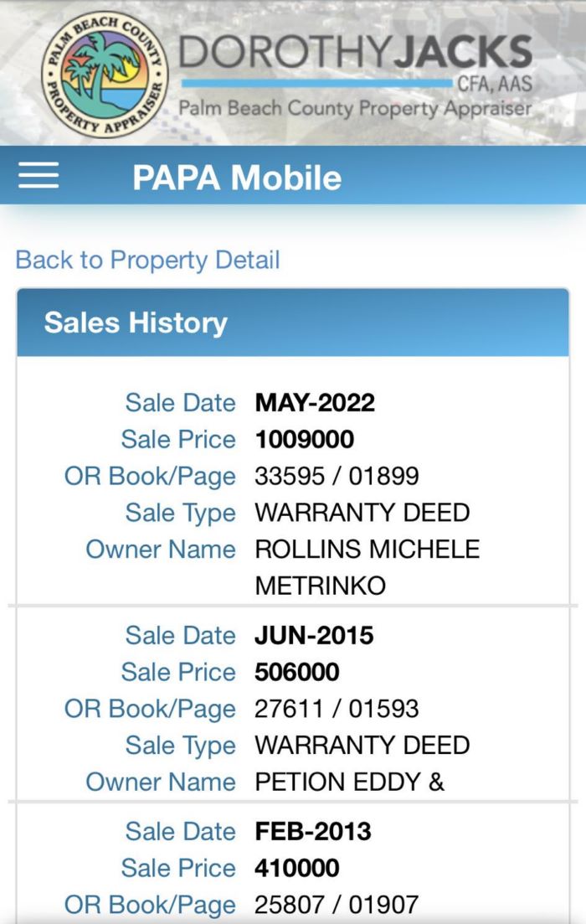Click the Palm Beach County Property Appraiser seal
This screenshot has width=586, height=924.
click(x=105, y=75)
